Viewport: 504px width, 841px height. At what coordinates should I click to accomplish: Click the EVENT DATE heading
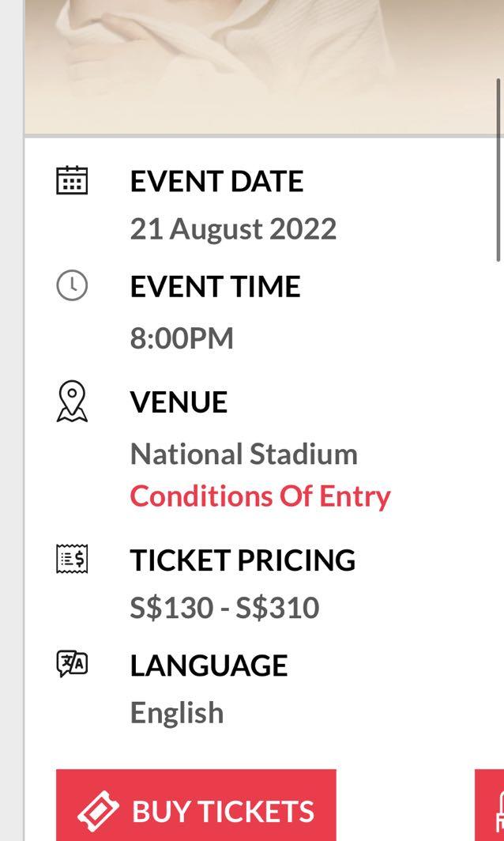point(216,181)
